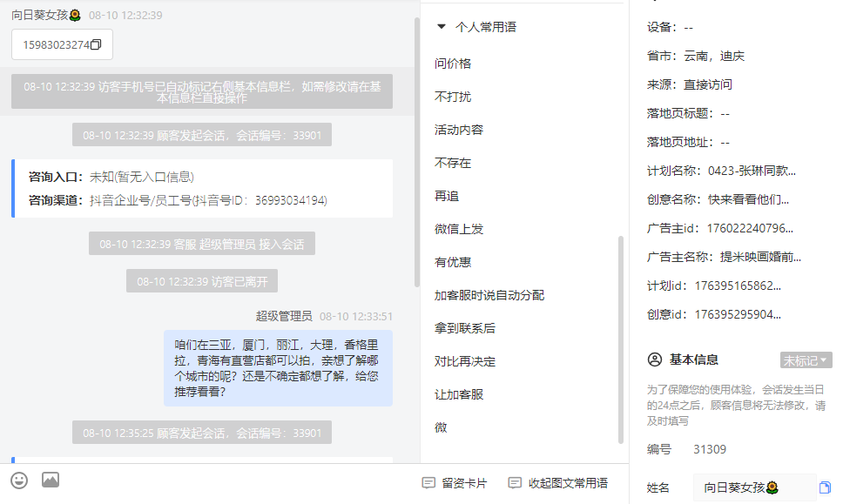Select quick phrase 微信上发
Screen dimensions: 843x504
point(459,229)
